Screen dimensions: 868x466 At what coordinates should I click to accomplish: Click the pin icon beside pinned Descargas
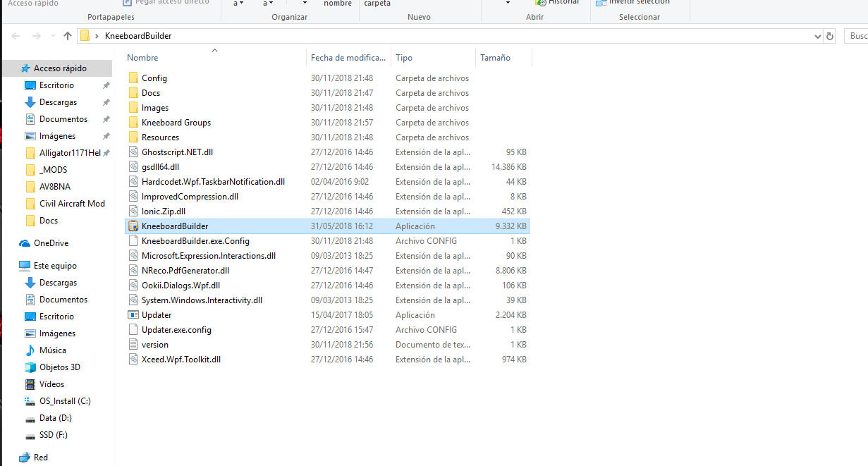(x=106, y=102)
